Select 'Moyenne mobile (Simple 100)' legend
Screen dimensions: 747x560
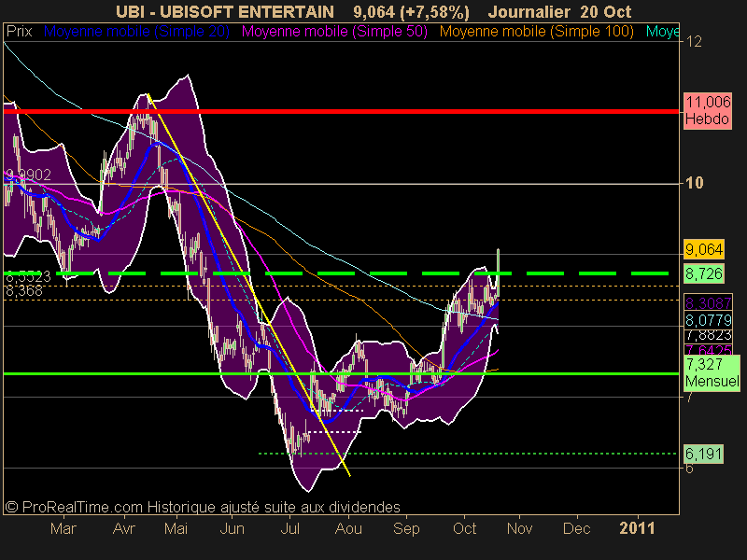tap(536, 32)
